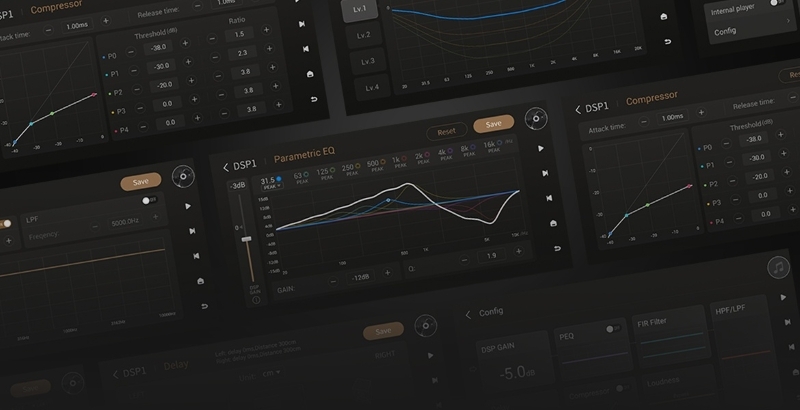Viewport: 800px width, 410px height.
Task: Skip next icon on top-left Compressor screen
Action: point(302,24)
